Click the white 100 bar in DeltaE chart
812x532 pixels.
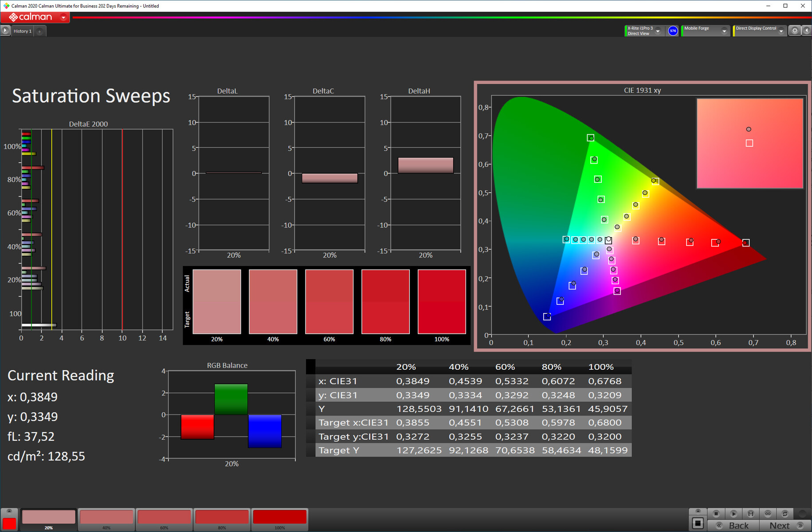point(39,325)
